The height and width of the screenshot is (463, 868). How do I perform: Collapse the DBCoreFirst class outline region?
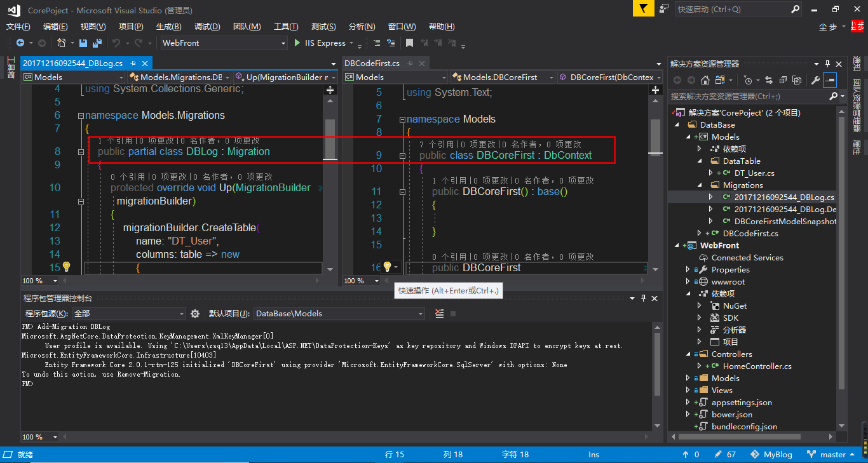click(402, 156)
